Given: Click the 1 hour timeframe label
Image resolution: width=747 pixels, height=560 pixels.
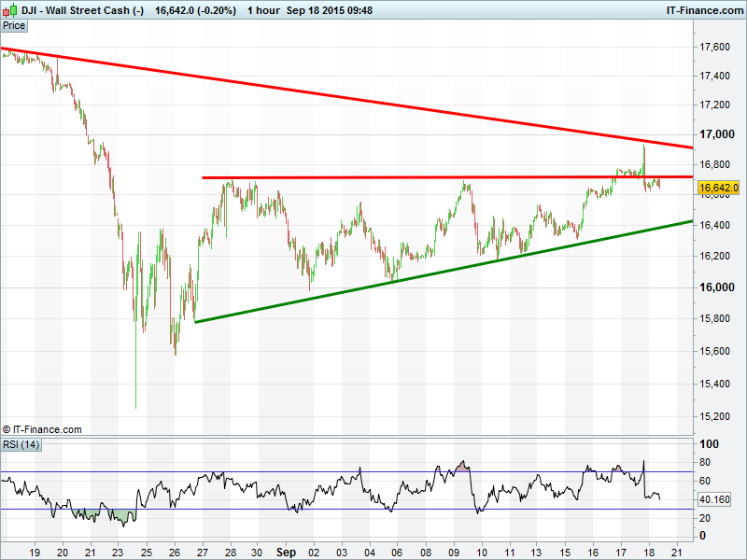Looking at the screenshot, I should coord(268,9).
